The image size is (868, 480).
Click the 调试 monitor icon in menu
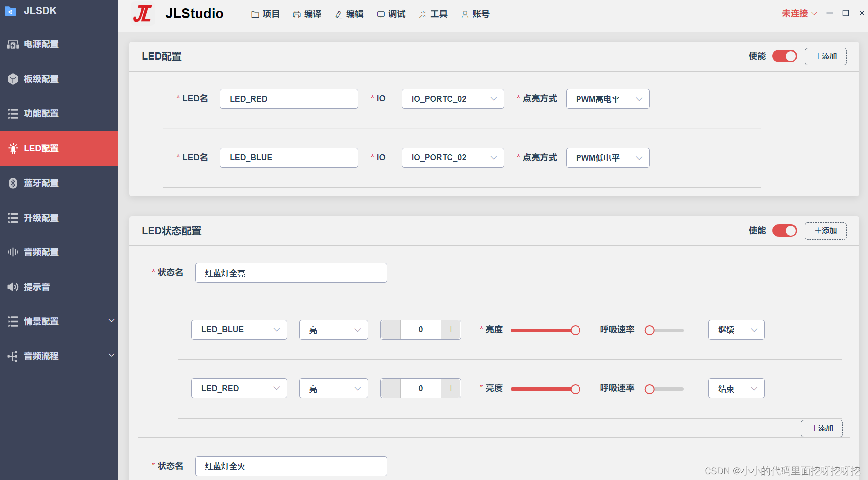click(381, 15)
